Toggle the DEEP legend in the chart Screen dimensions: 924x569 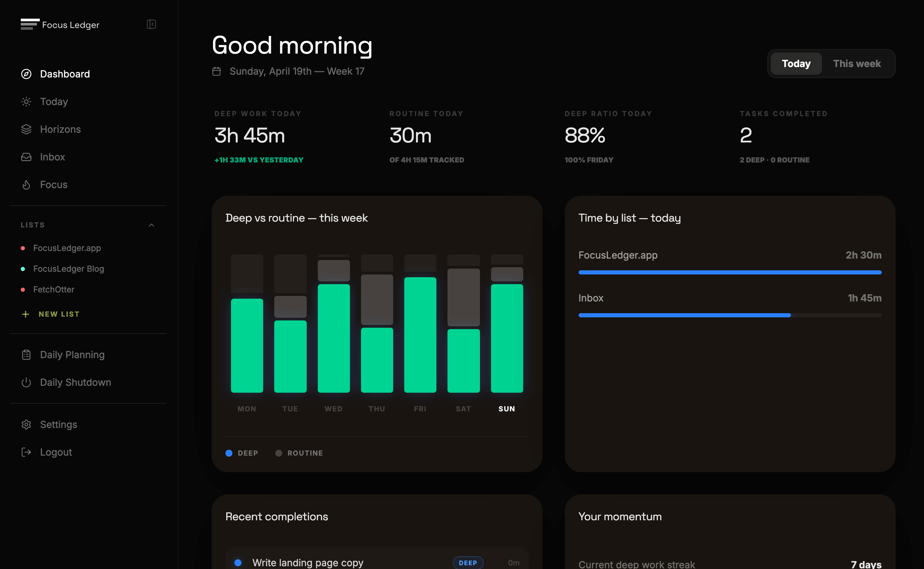(242, 453)
